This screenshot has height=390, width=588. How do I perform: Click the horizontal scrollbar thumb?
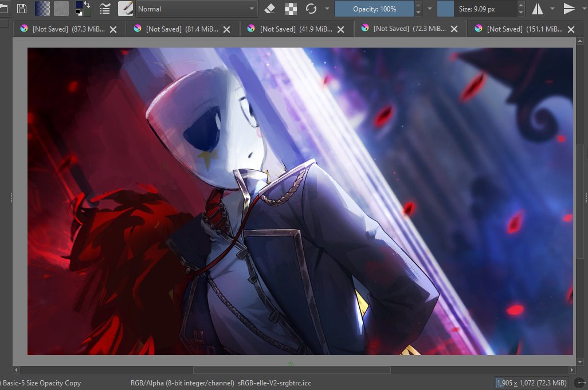click(x=292, y=370)
